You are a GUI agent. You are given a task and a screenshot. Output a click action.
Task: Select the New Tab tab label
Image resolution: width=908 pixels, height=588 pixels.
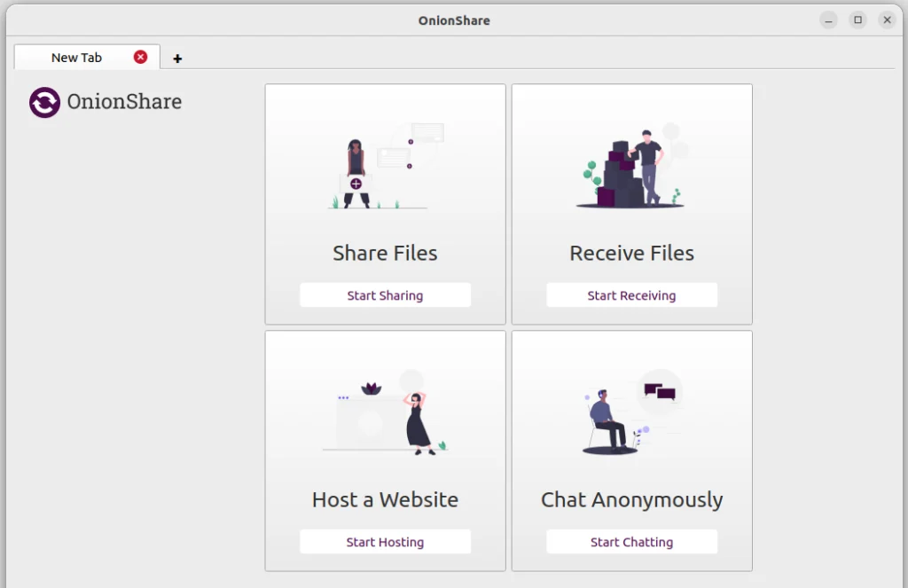click(x=76, y=58)
